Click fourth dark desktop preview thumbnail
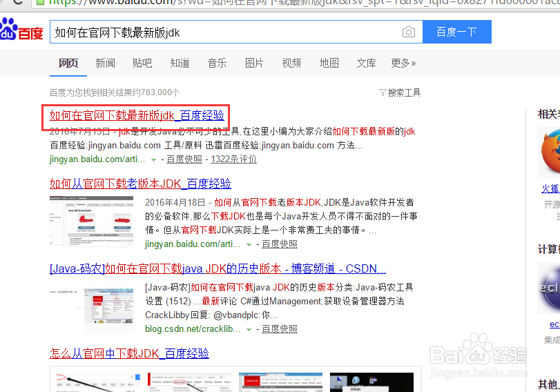560x392 pixels. [x=371, y=382]
